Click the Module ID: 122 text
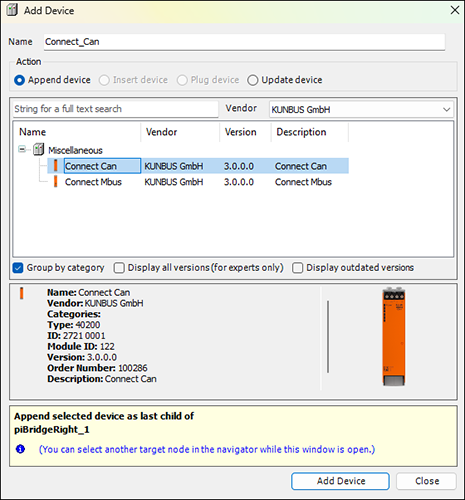This screenshot has height=500, width=465. (81, 346)
